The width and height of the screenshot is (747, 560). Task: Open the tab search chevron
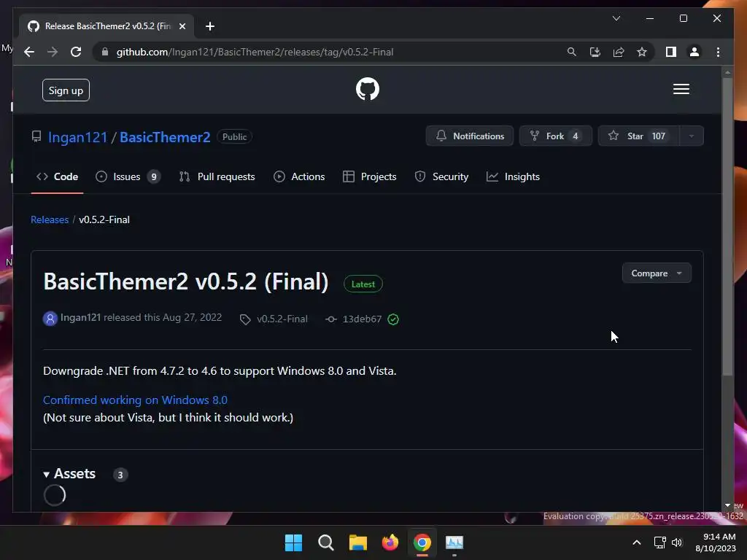click(x=616, y=18)
